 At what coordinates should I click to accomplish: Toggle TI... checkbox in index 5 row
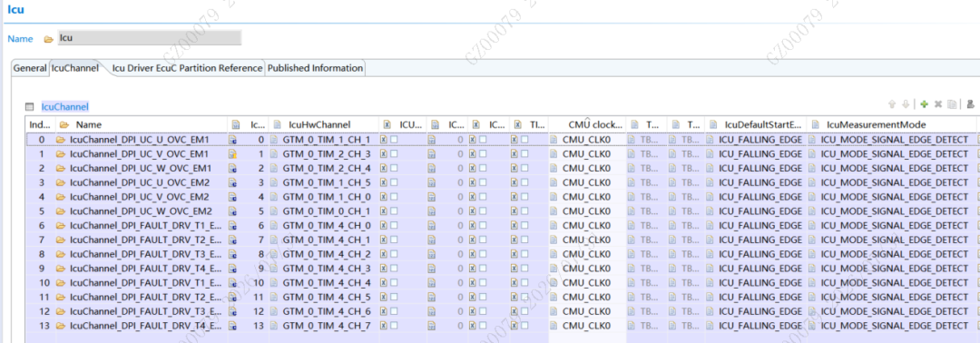(524, 211)
